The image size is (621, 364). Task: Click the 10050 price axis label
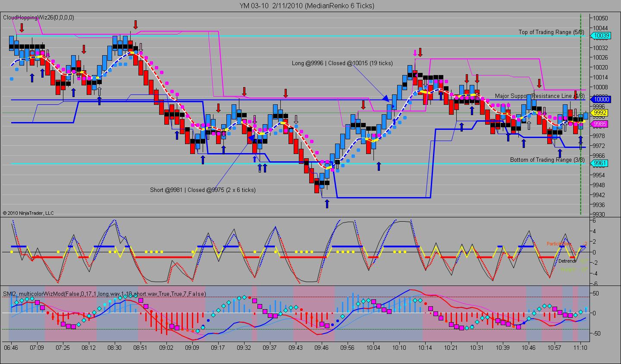tap(600, 18)
